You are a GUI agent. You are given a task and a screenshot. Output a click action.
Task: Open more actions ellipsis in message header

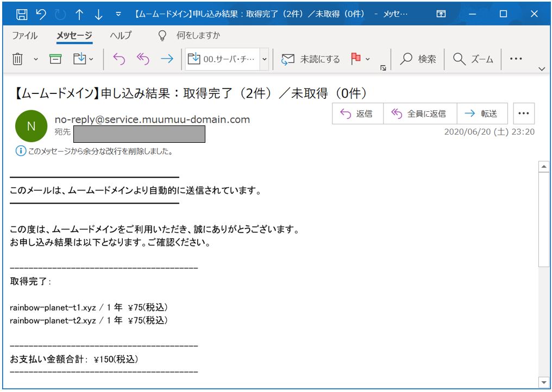pyautogui.click(x=524, y=113)
